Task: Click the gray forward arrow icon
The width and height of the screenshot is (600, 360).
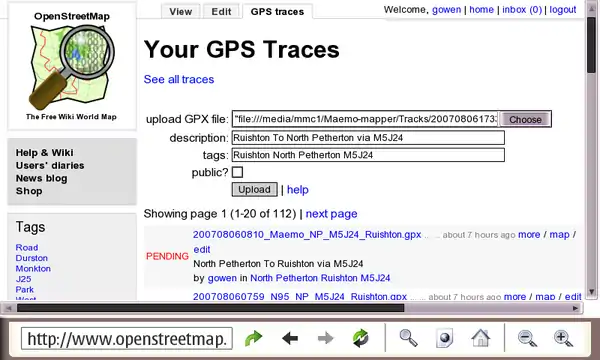Action: [326, 338]
